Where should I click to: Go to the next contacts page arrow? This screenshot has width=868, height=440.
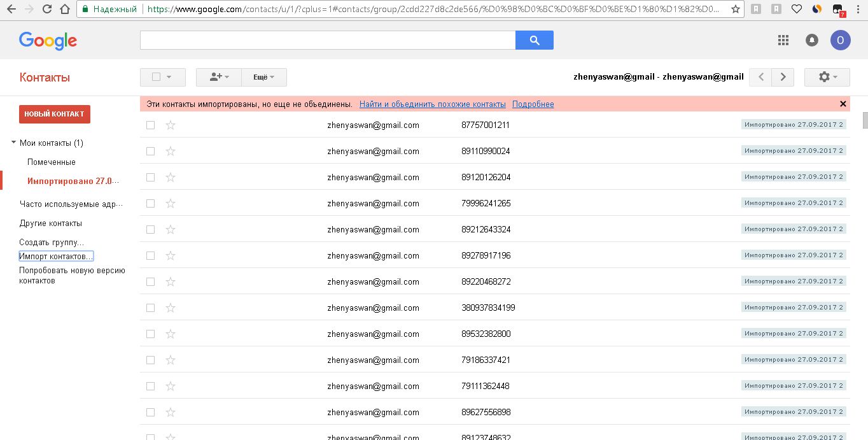(783, 77)
